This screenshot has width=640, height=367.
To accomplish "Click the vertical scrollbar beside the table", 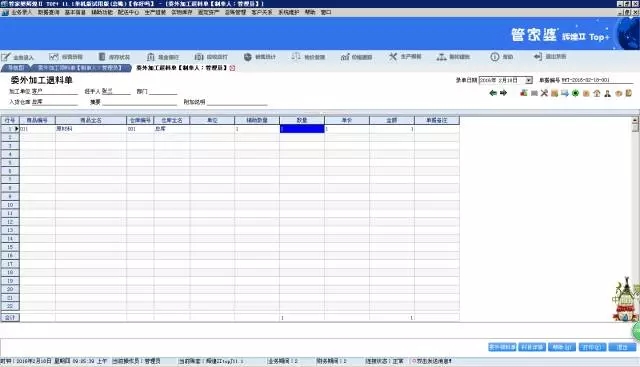I will tap(635, 219).
